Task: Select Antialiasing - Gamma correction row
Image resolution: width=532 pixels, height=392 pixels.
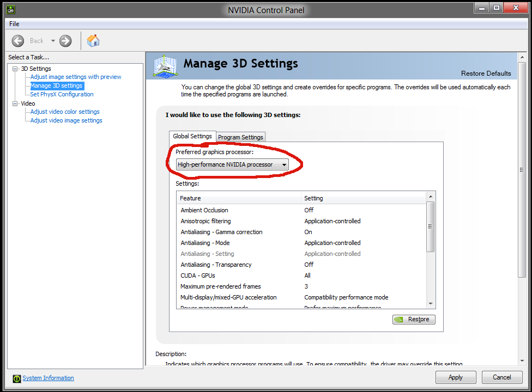Action: tap(301, 232)
